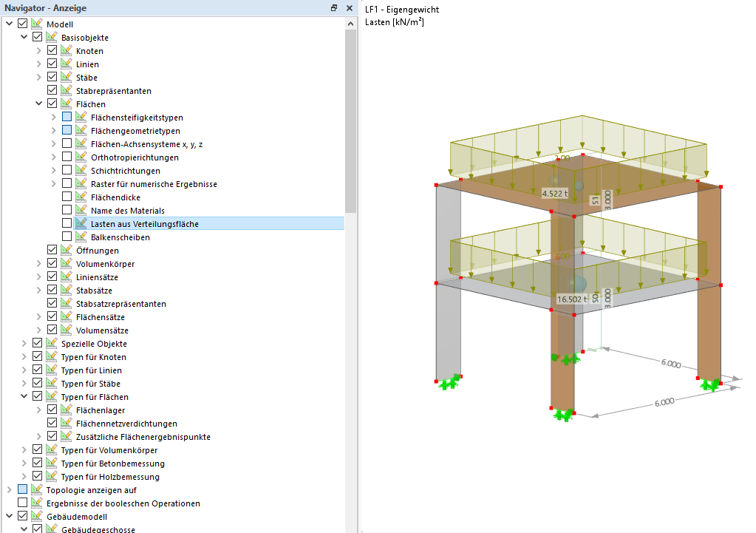Screen dimensions: 756x533
Task: Click the Volumenkörper display icon
Action: (x=67, y=263)
